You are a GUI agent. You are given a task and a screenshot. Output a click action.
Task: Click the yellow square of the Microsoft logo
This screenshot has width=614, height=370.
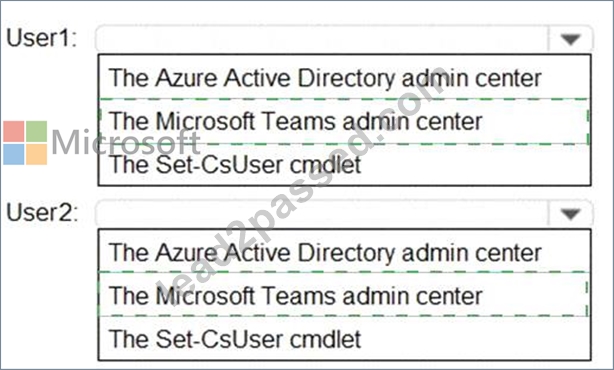pyautogui.click(x=36, y=154)
